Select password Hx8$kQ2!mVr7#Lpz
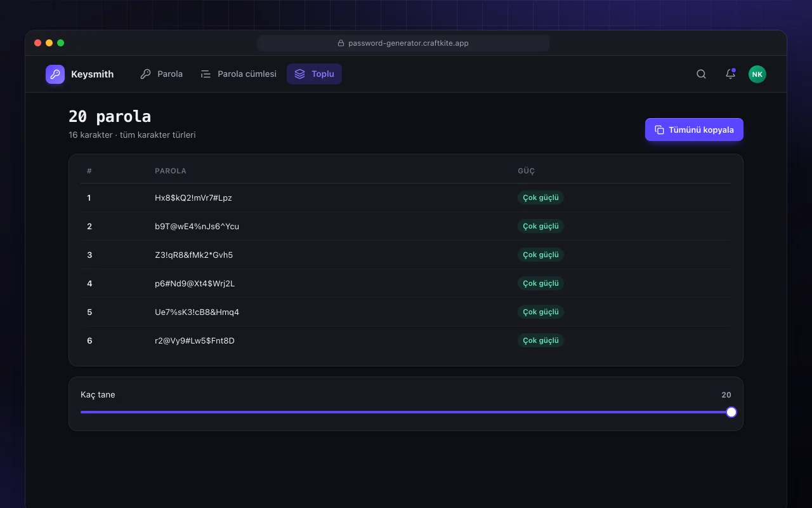The height and width of the screenshot is (508, 812). pos(193,198)
